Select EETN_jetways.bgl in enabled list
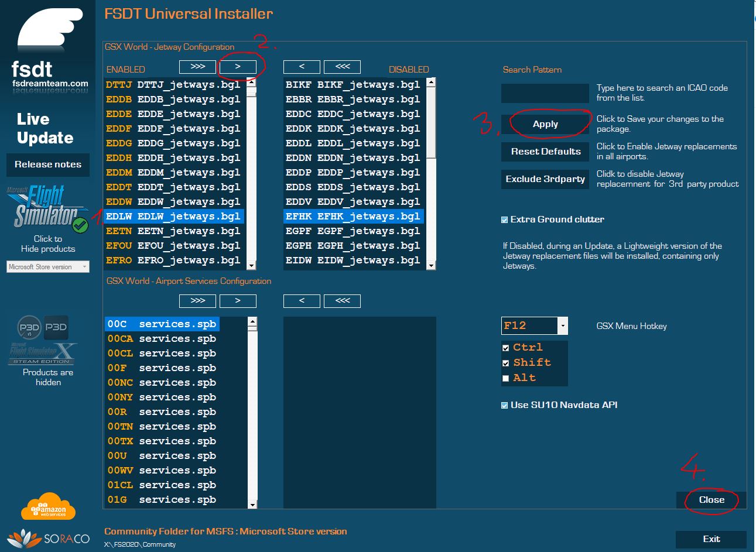This screenshot has height=552, width=756. point(175,231)
